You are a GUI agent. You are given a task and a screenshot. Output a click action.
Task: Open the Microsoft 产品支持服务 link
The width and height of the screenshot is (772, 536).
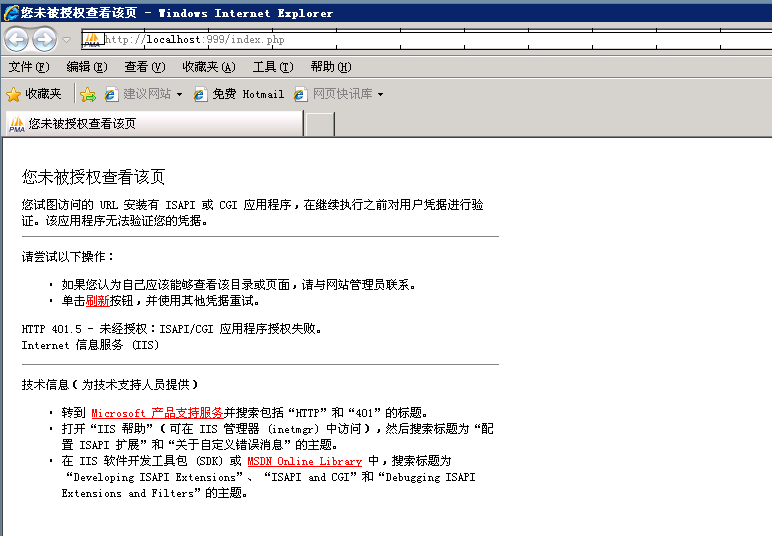(157, 413)
